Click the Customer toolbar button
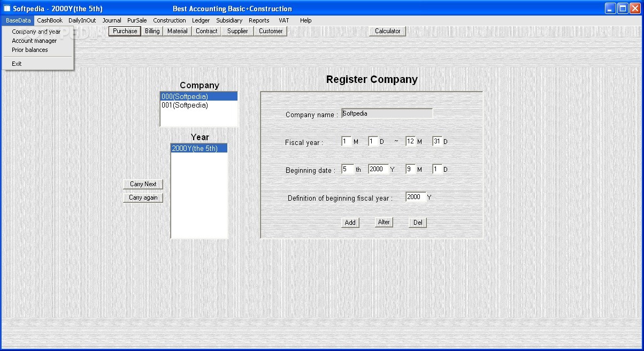 [x=271, y=31]
